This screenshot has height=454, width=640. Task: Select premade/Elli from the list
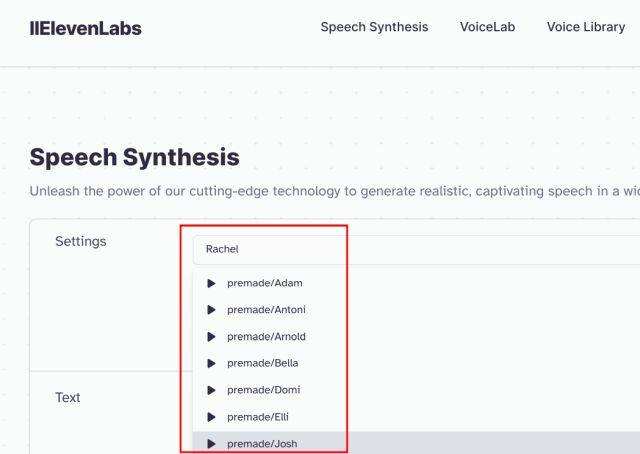[258, 417]
